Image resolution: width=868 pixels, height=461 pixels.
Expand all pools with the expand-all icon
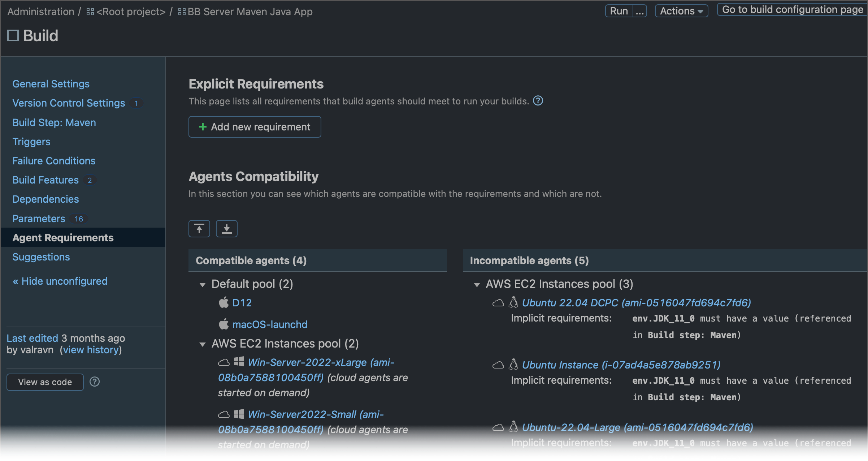pos(226,228)
